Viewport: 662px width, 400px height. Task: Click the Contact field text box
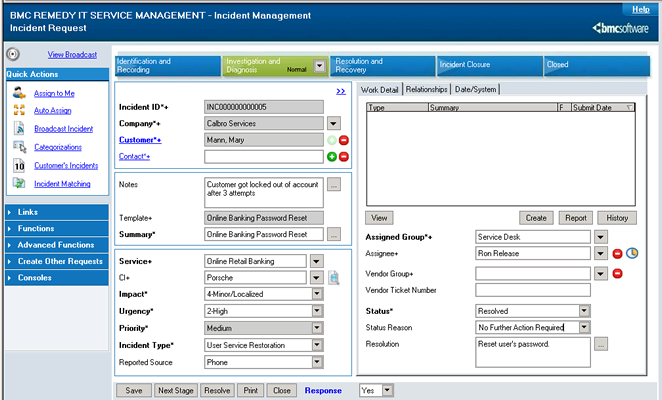pos(264,157)
